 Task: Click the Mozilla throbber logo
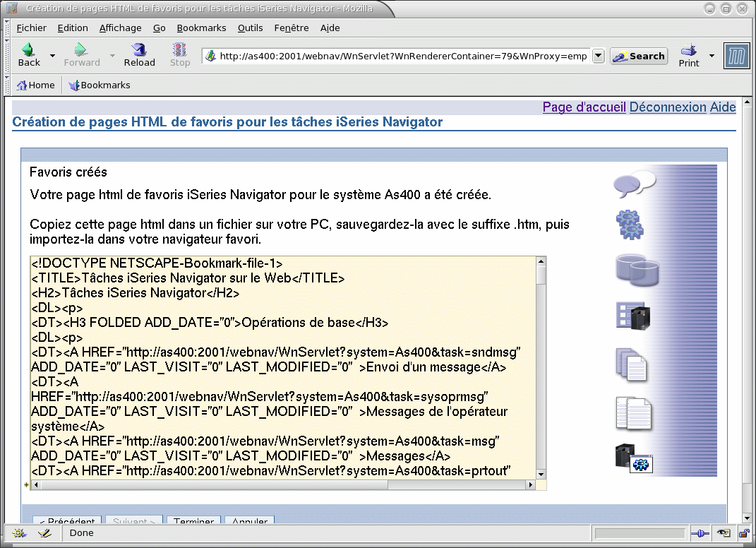pyautogui.click(x=737, y=56)
